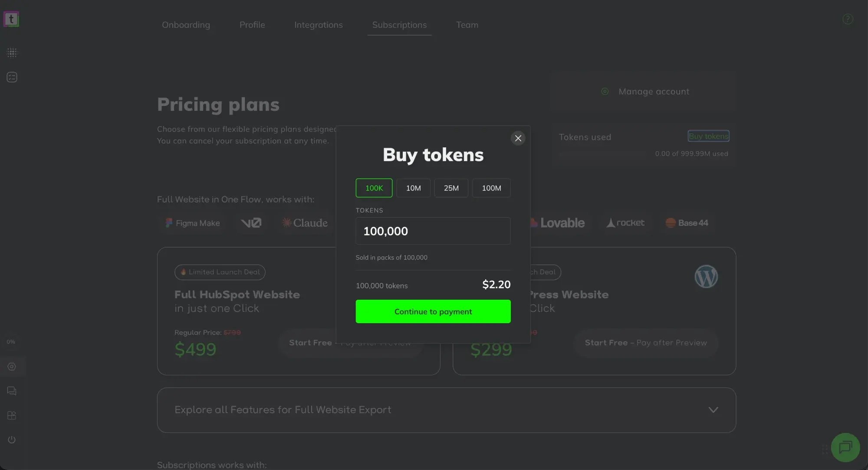Click the help question mark icon

click(x=848, y=19)
